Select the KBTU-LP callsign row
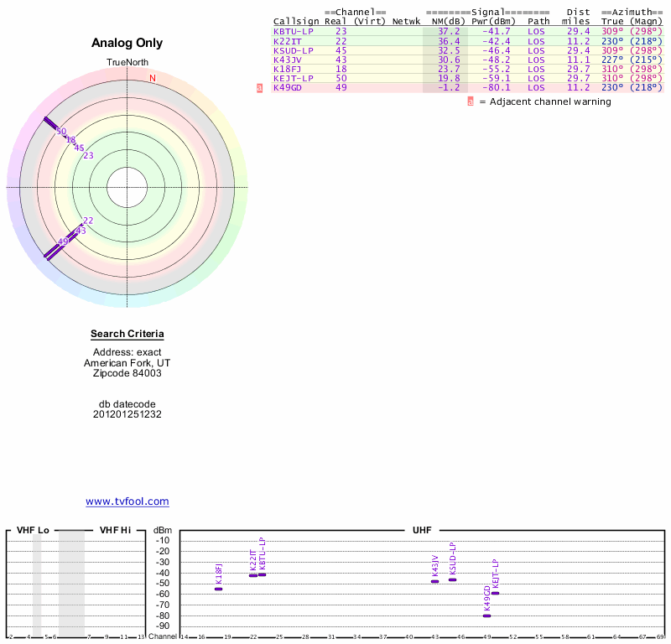 [467, 31]
